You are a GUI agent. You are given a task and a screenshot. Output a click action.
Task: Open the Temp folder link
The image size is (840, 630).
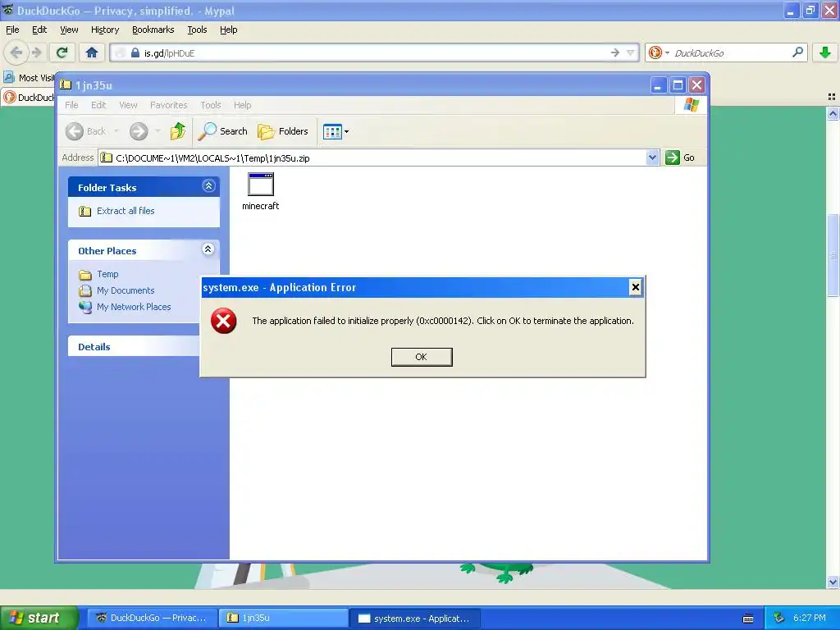pyautogui.click(x=107, y=274)
